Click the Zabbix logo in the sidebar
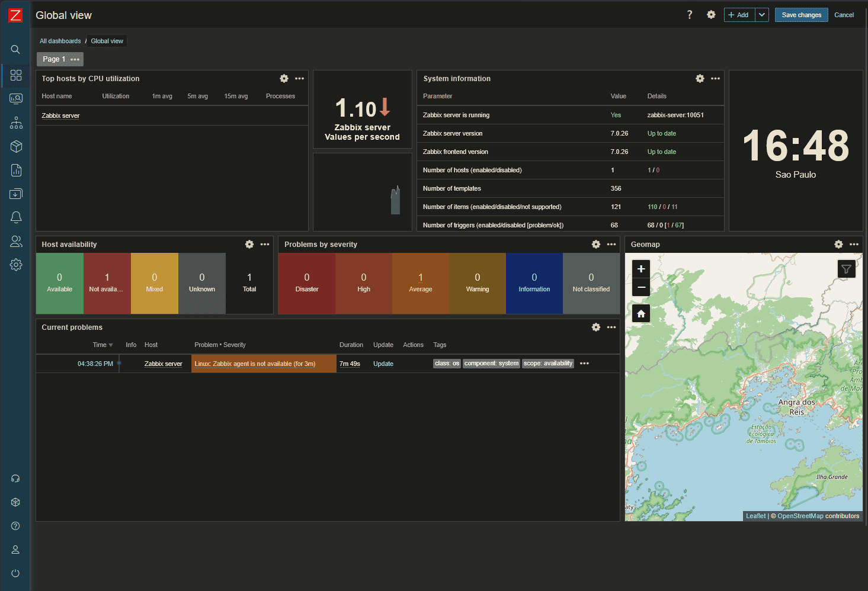This screenshot has height=591, width=868. point(15,15)
